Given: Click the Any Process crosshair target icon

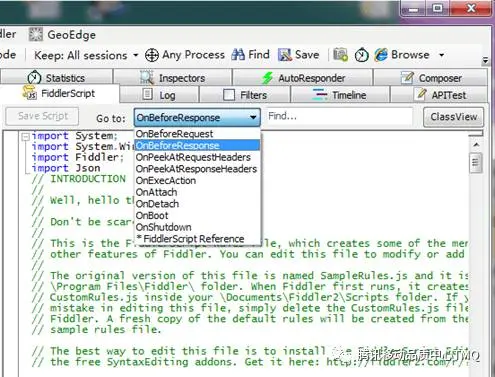Looking at the screenshot, I should [152, 55].
